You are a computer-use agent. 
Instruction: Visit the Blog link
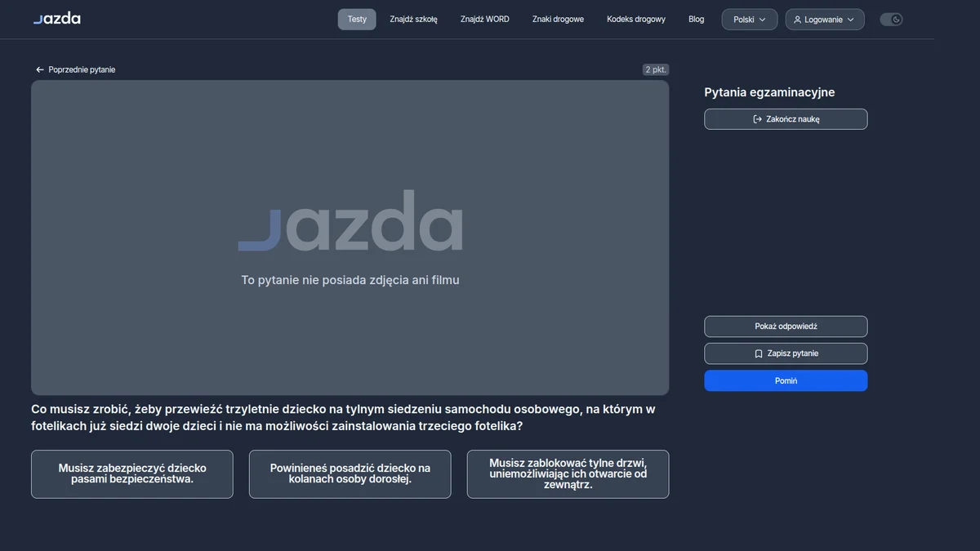[x=696, y=20]
